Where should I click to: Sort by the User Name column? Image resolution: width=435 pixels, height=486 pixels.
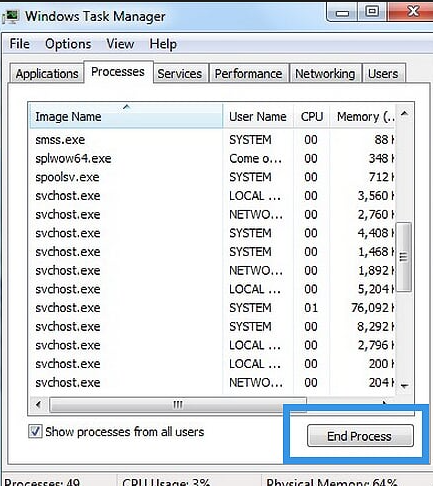258,116
